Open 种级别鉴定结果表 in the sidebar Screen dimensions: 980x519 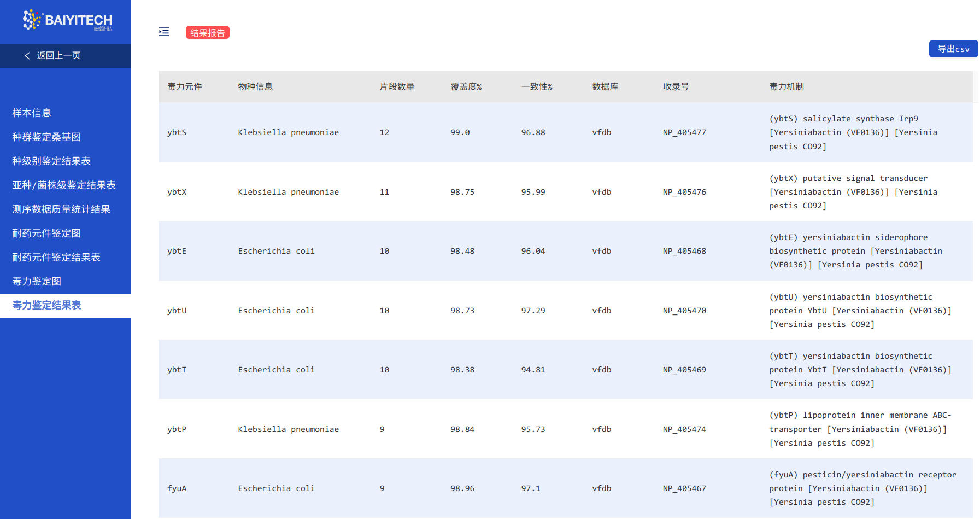pyautogui.click(x=51, y=161)
